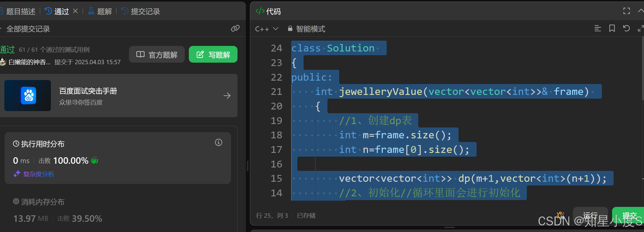Click the 消耗内存分布 memory section
Screen dimensions: 644x232
tap(42, 202)
